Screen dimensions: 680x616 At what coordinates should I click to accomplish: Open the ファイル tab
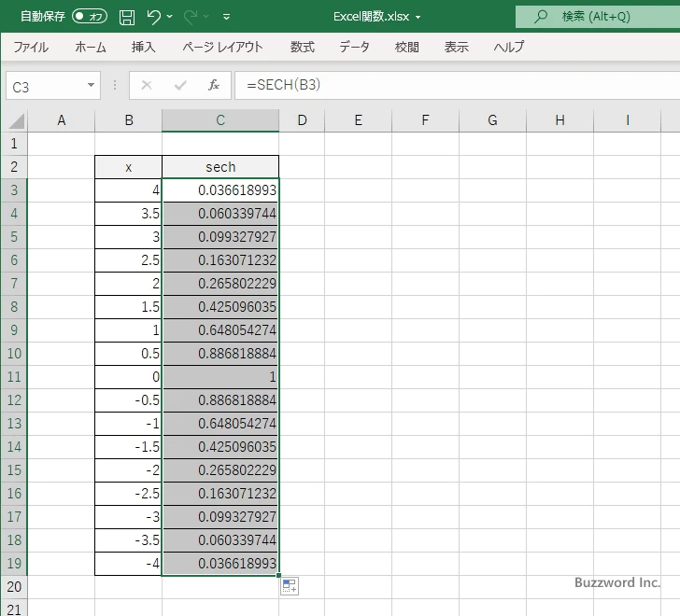tap(31, 47)
